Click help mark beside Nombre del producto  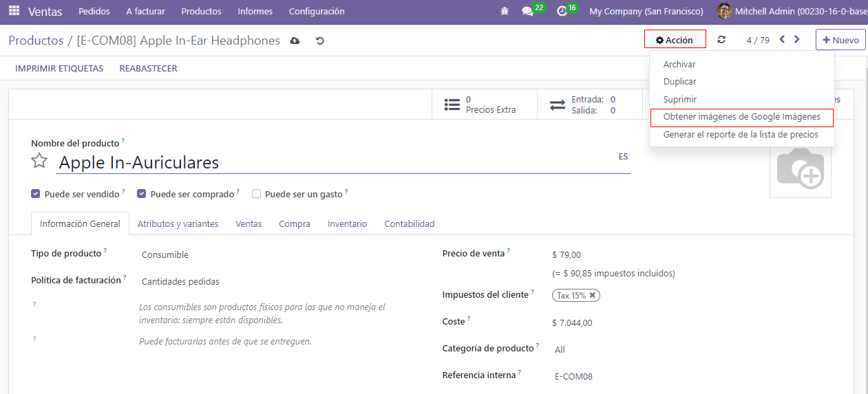(123, 141)
